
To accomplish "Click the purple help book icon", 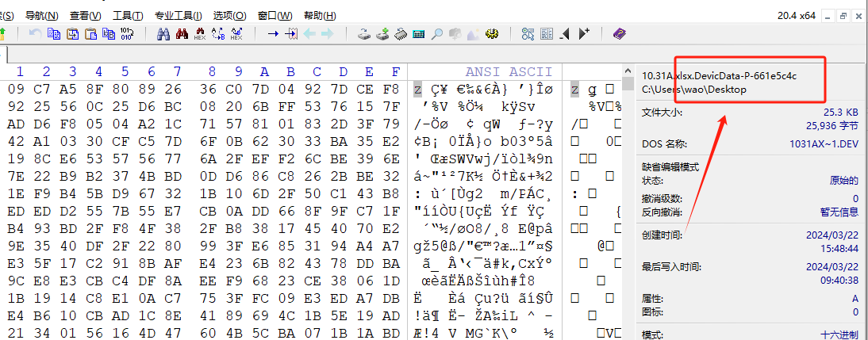I will click(619, 33).
